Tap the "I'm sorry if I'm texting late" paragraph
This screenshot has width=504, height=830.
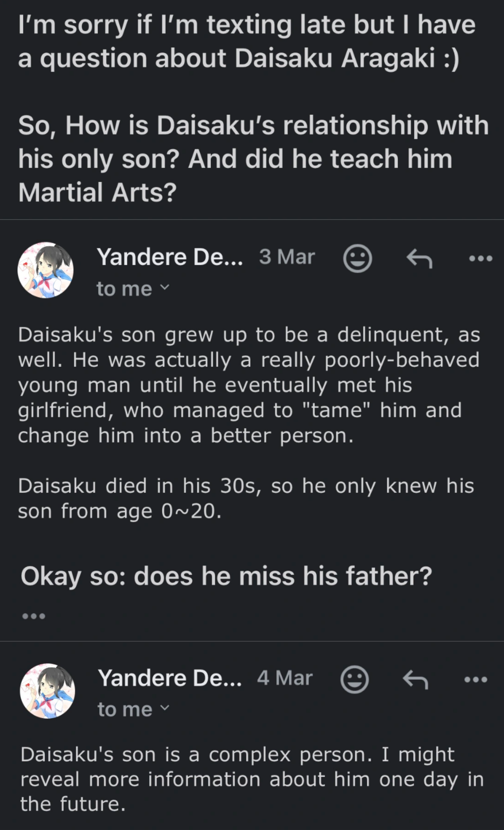click(246, 41)
